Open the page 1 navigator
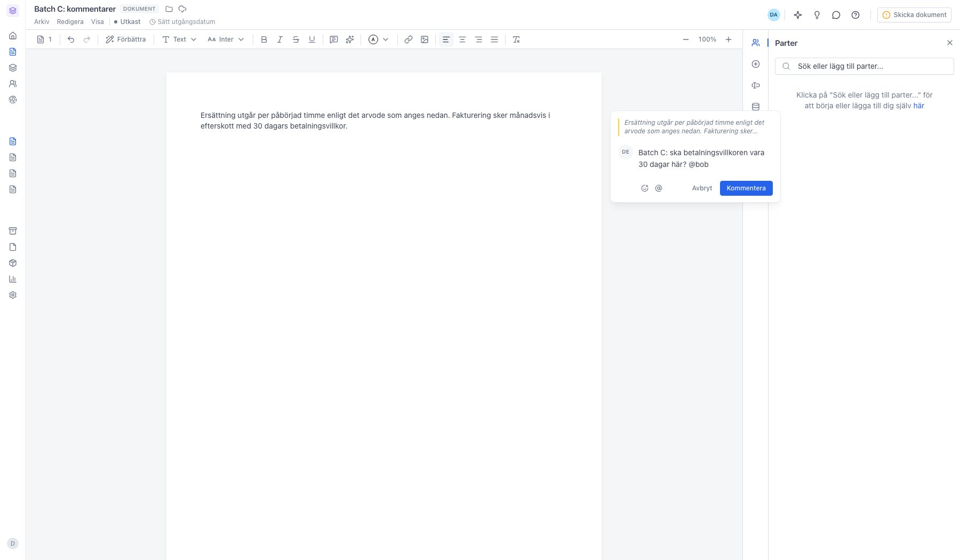This screenshot has height=560, width=960. [x=45, y=39]
